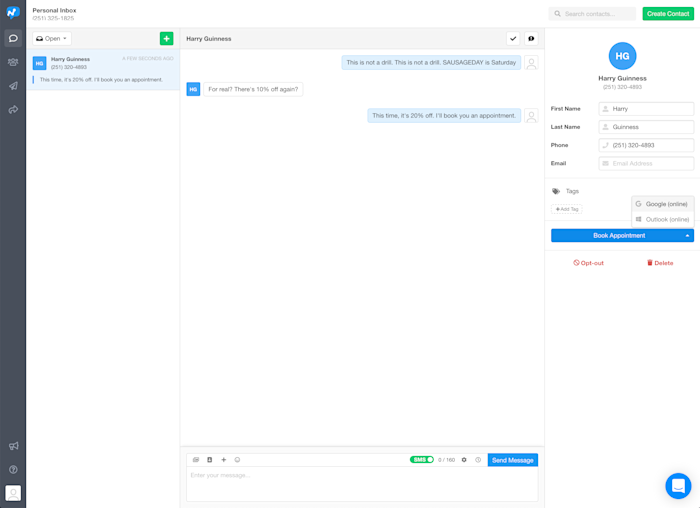Open the live chat support bubble

pyautogui.click(x=678, y=486)
